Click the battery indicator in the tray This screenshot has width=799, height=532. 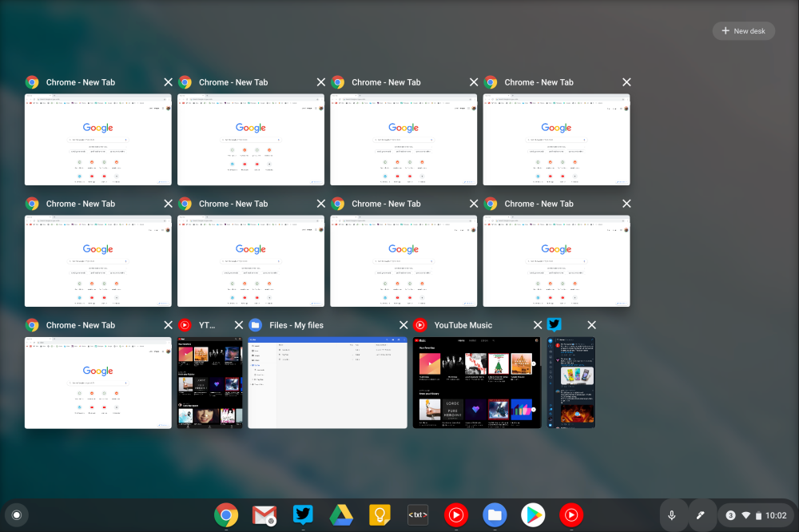758,516
